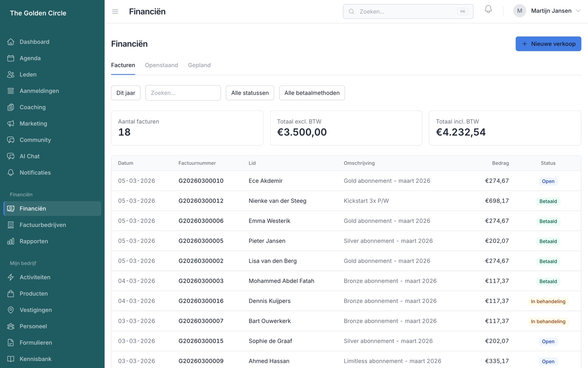Viewport: 588px width, 368px height.
Task: Open the Dit jaar period dropdown
Action: (x=126, y=93)
